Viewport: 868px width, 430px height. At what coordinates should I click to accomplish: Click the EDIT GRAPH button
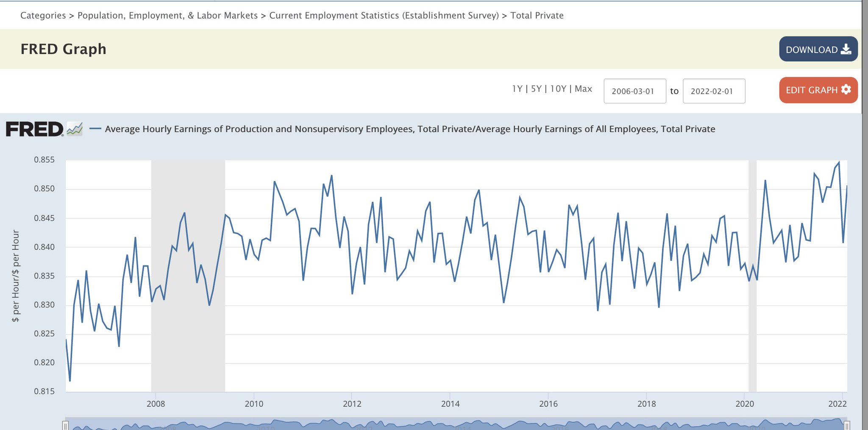[x=818, y=90]
